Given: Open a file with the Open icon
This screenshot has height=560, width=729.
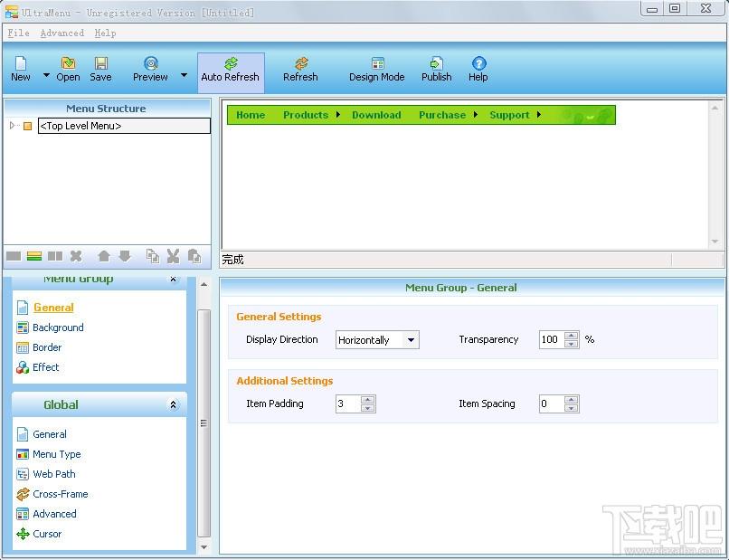Looking at the screenshot, I should [69, 63].
